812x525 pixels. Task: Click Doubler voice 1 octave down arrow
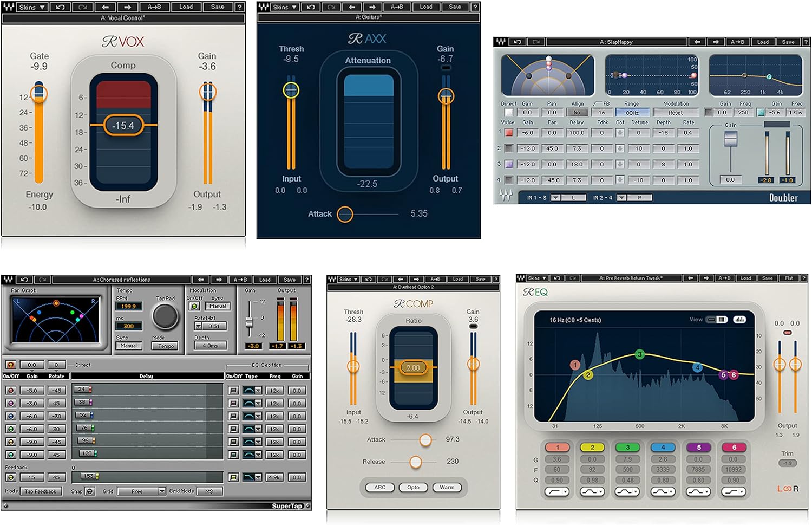pos(620,133)
